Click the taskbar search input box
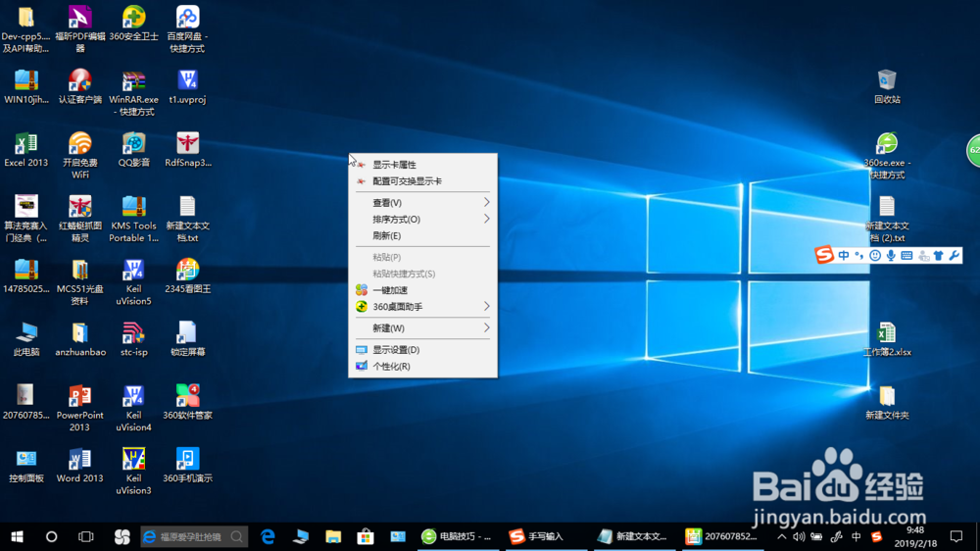 point(194,536)
